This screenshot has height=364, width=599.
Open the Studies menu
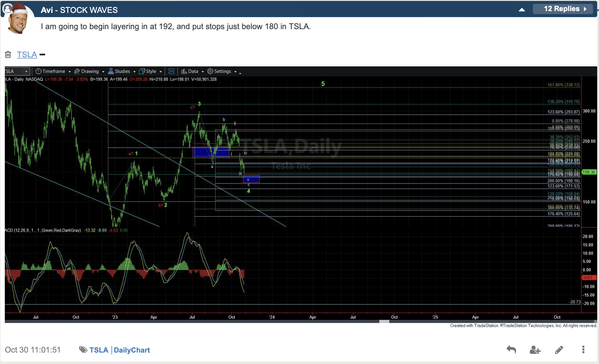[x=122, y=71]
